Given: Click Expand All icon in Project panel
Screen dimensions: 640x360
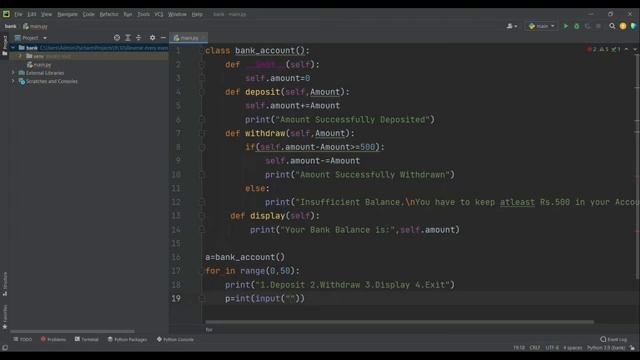Looking at the screenshot, I should (x=128, y=38).
